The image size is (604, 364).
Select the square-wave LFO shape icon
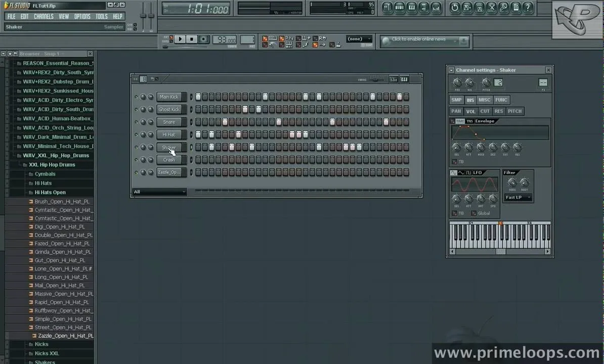468,173
